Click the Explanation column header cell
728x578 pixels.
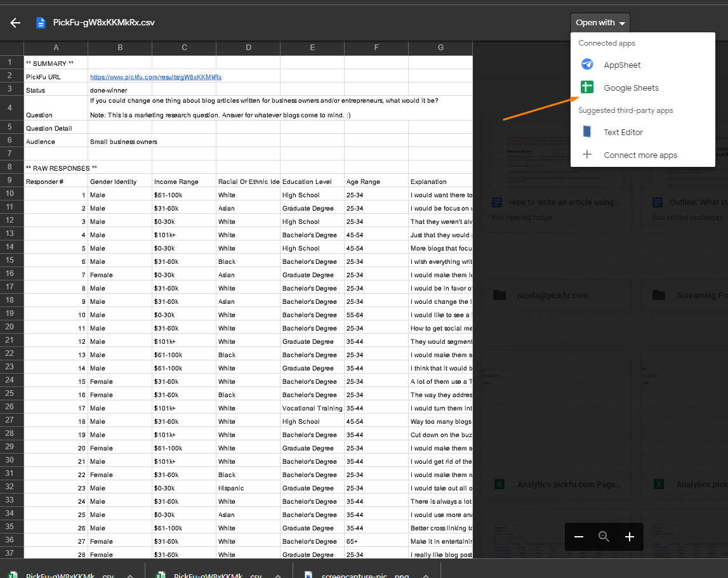(428, 181)
